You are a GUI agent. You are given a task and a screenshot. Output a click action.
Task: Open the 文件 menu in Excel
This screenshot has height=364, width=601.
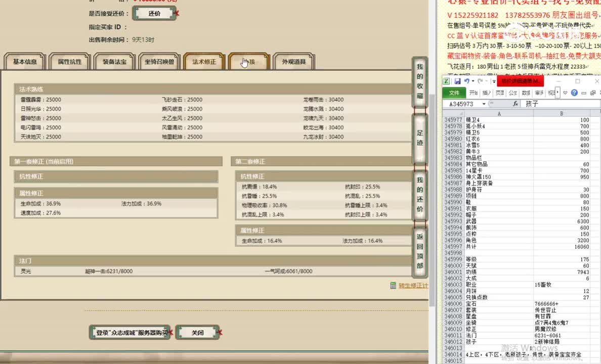454,93
